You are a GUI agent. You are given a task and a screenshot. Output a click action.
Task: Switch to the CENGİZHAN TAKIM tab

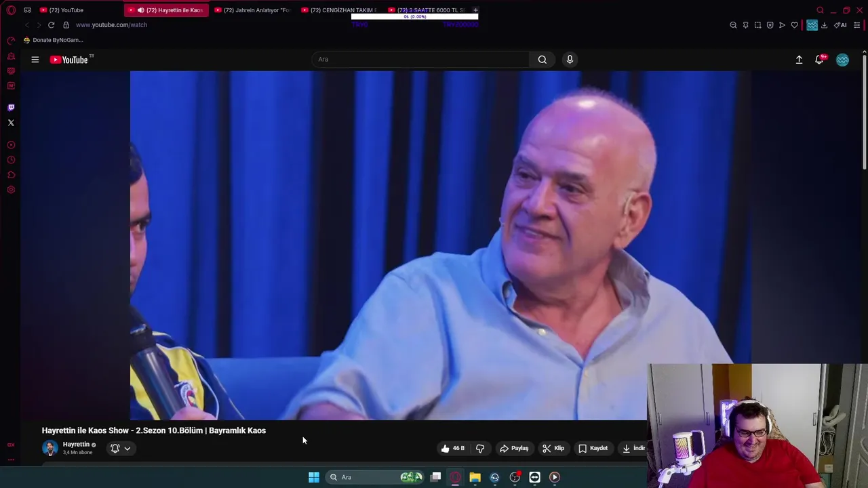tap(339, 10)
